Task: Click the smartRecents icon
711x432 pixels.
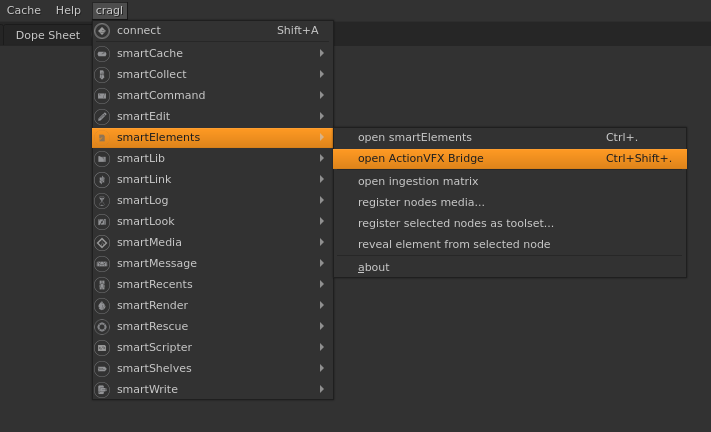Action: (102, 285)
